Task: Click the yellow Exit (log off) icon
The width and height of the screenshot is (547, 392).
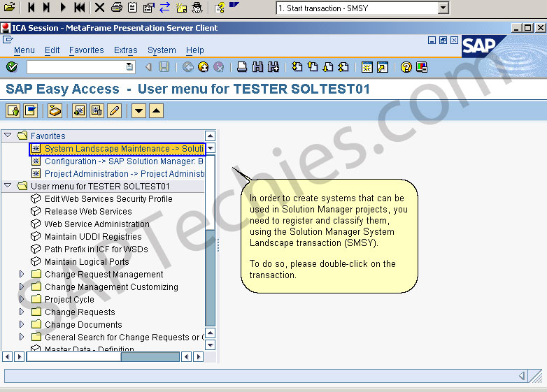Action: point(203,67)
